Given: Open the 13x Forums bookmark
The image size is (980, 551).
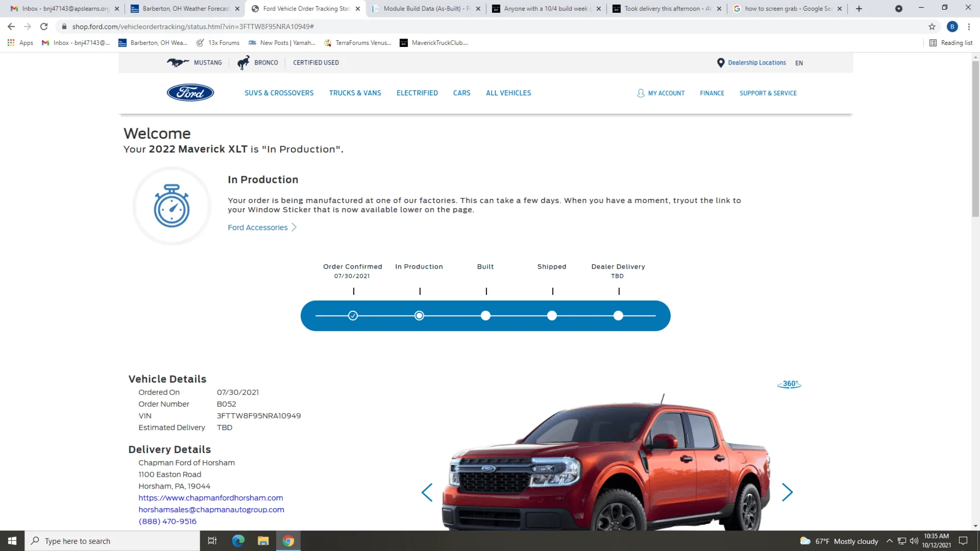Looking at the screenshot, I should (x=218, y=43).
